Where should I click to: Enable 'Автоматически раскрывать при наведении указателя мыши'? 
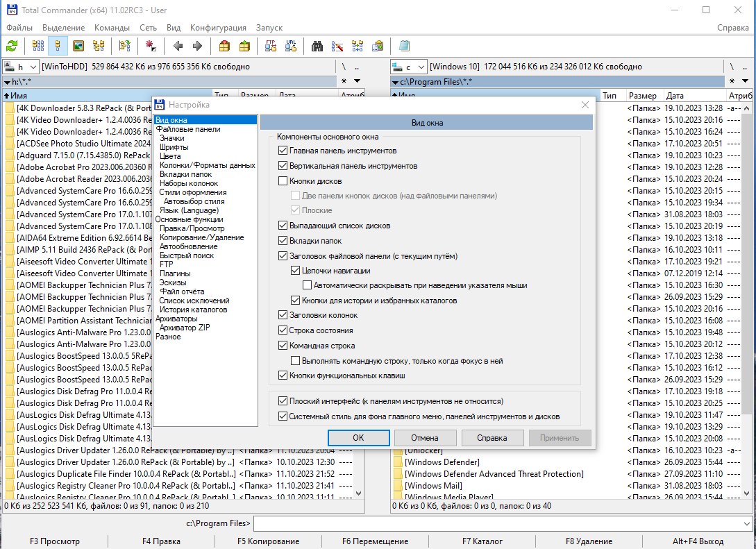(307, 285)
